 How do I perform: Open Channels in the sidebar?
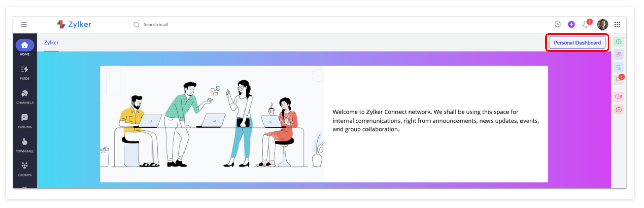24,96
